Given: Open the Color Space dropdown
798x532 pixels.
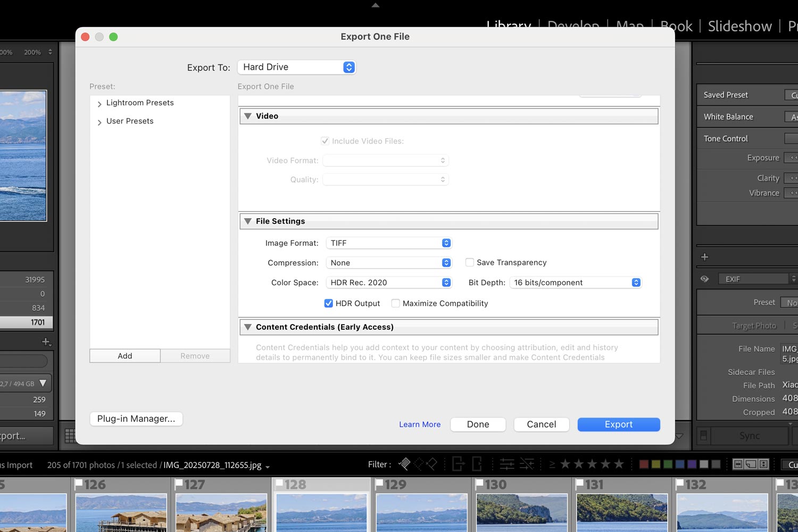Looking at the screenshot, I should coord(389,282).
